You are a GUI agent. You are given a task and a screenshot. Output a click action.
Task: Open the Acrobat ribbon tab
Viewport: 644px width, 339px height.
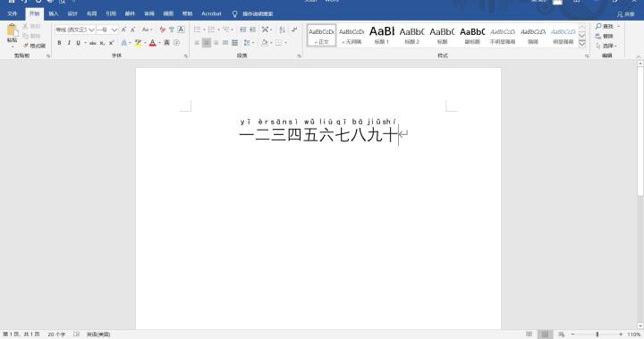(x=211, y=13)
